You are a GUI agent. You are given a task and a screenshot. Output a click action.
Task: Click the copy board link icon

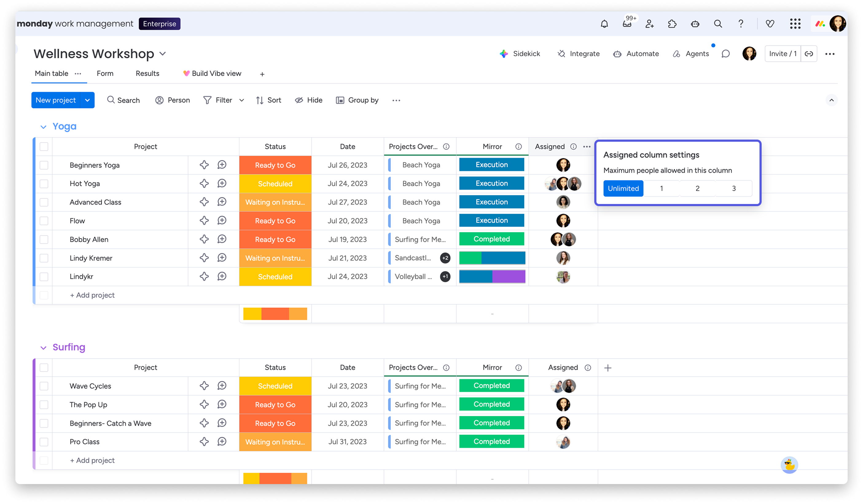(x=809, y=54)
